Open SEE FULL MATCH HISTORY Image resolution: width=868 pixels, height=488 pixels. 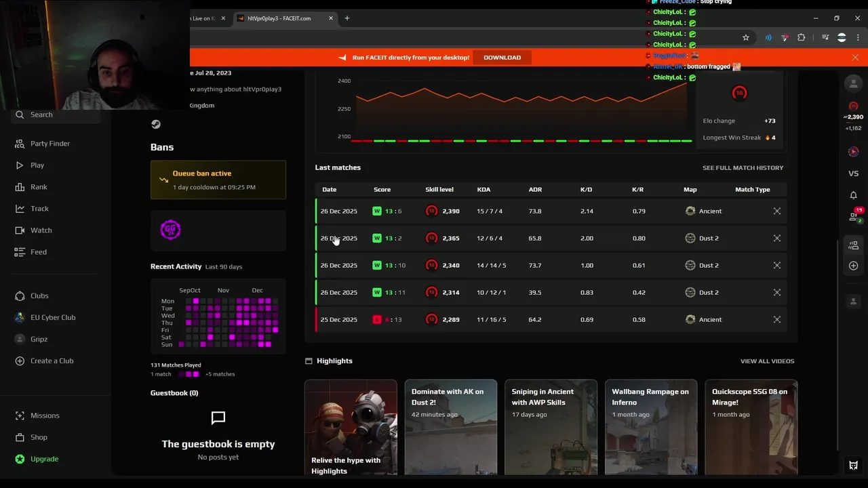click(x=743, y=167)
